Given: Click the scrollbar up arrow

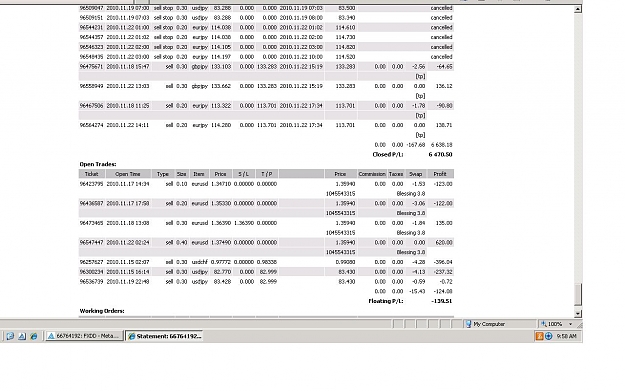Looking at the screenshot, I should pos(578,9).
